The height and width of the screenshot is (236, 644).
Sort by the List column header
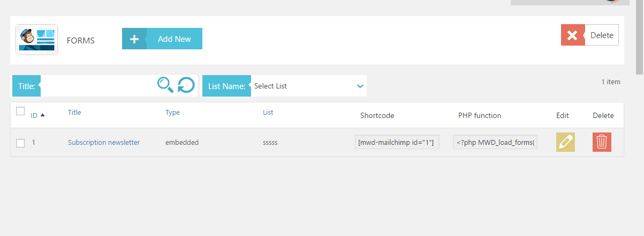click(268, 112)
